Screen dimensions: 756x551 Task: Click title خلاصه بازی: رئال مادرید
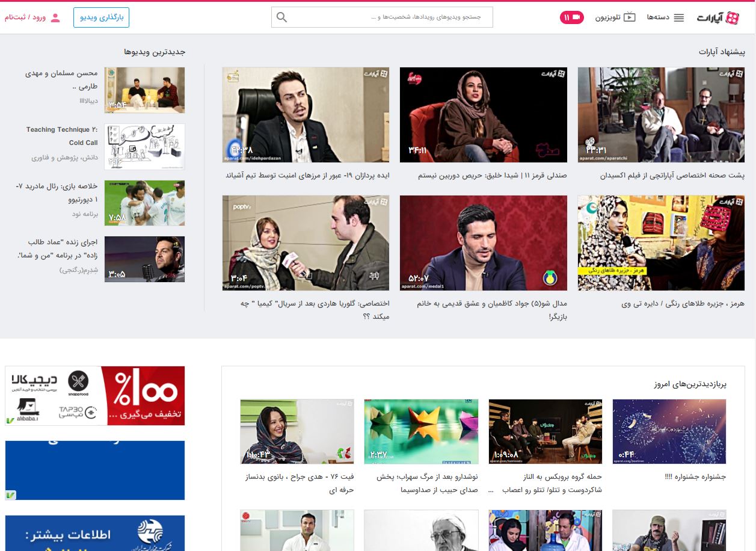point(57,192)
